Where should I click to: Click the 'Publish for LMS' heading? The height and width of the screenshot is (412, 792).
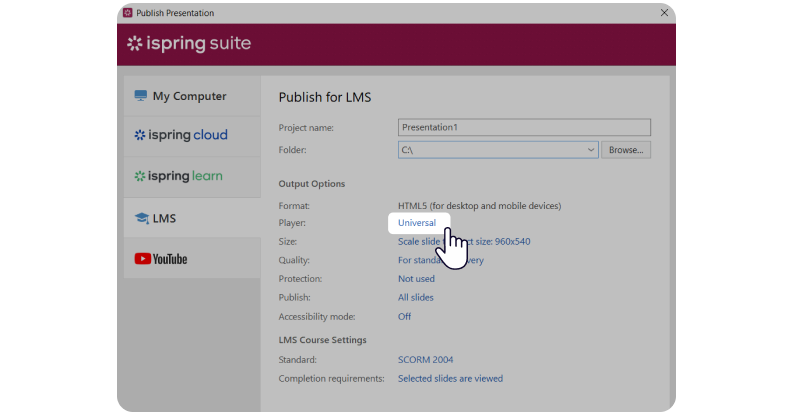(325, 97)
